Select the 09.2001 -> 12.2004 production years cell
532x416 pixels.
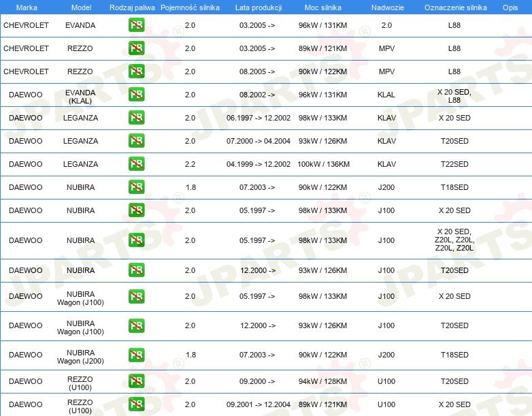(x=259, y=404)
